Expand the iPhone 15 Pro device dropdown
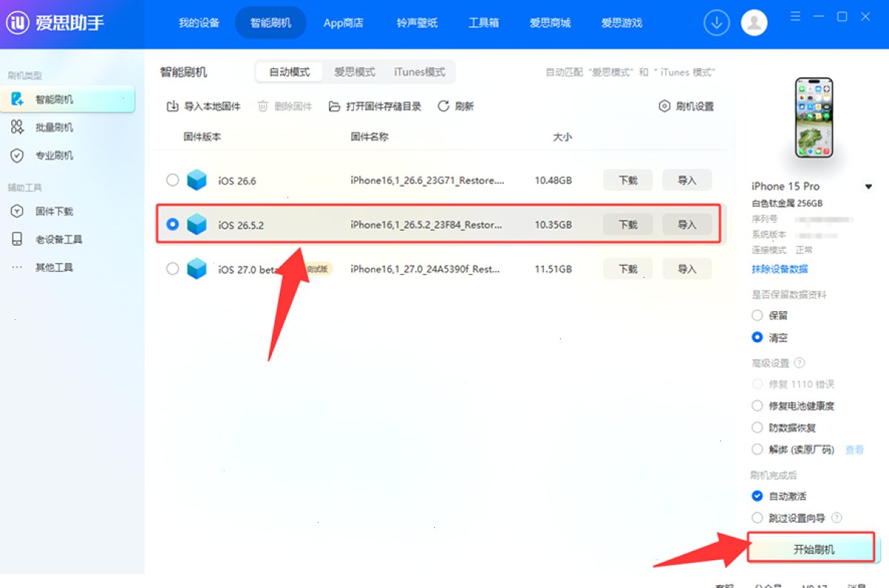 pyautogui.click(x=869, y=187)
